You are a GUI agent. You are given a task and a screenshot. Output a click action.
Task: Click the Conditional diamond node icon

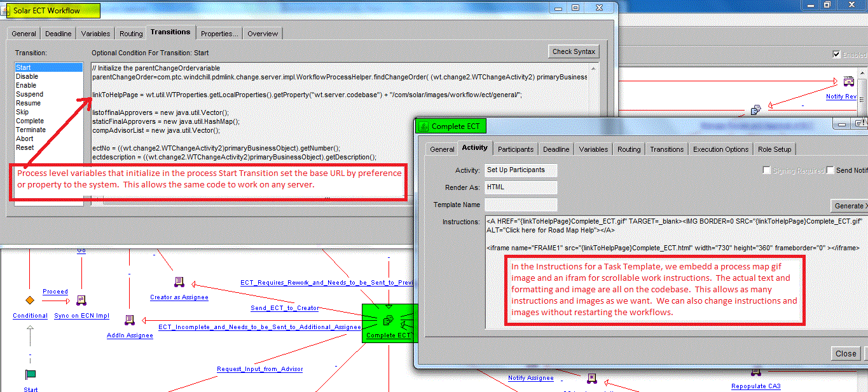[29, 299]
